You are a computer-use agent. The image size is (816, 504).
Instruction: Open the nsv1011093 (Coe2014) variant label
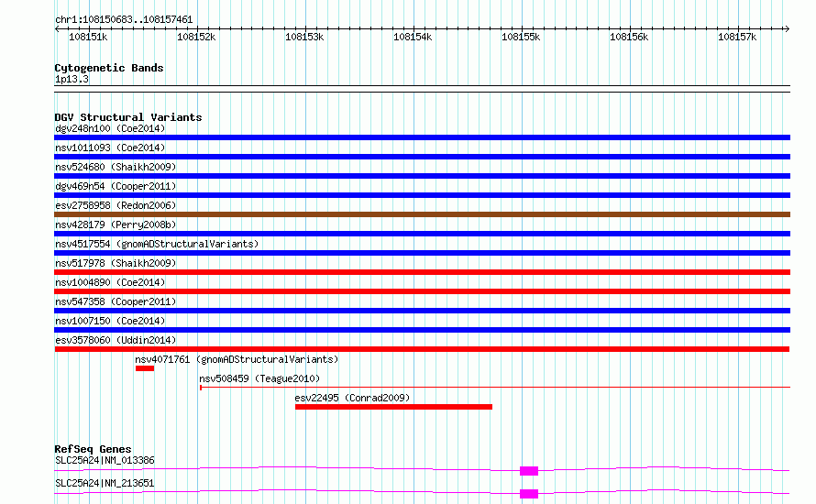click(x=110, y=148)
